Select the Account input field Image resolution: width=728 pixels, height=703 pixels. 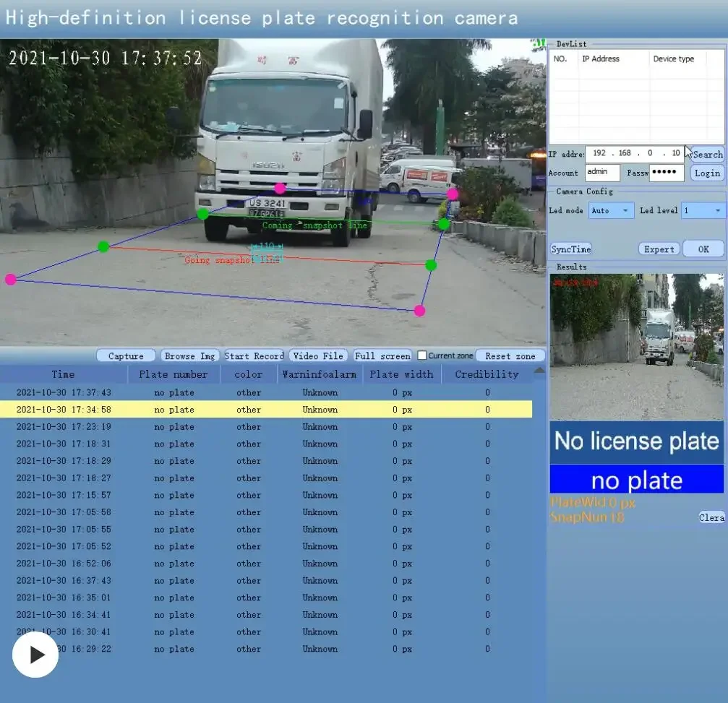[602, 173]
